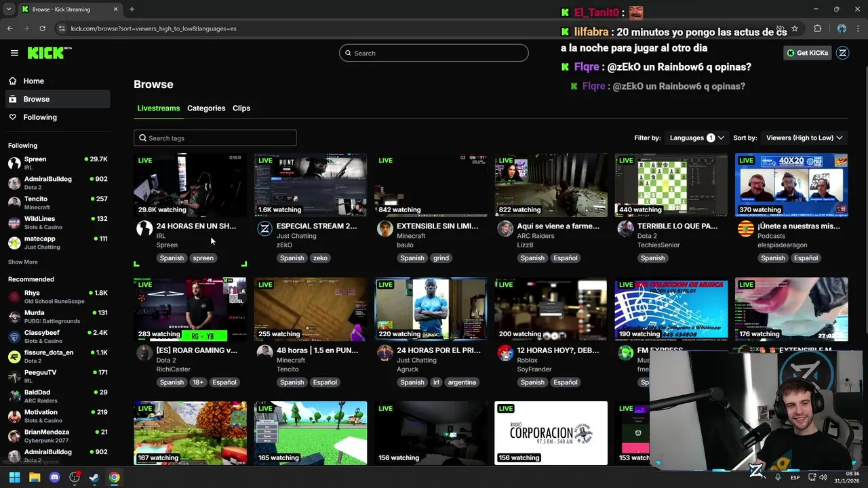The height and width of the screenshot is (488, 868).
Task: Click zEkO channel avatar on stream card
Action: [265, 228]
